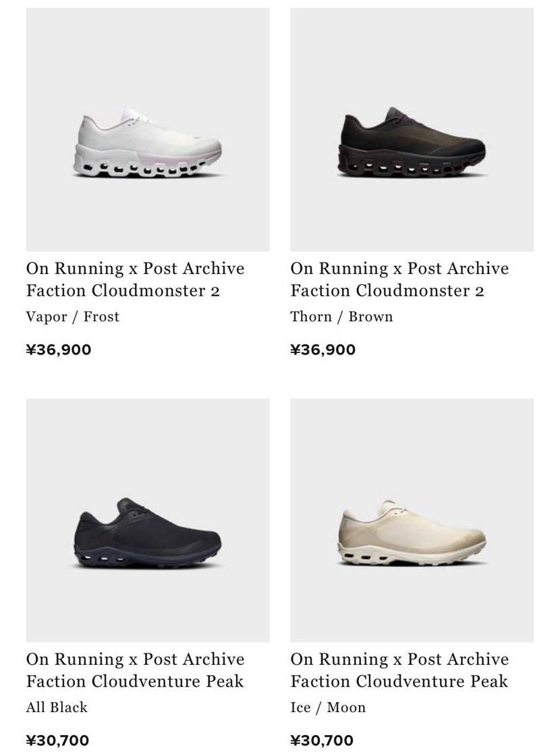Click the ¥30,700 price under Ice / Moon

322,740
